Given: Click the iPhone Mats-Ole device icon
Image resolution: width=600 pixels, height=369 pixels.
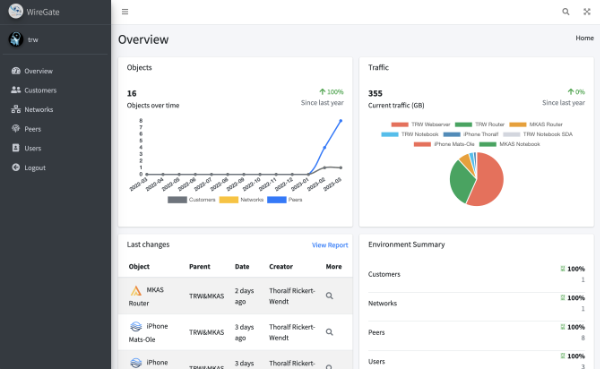Looking at the screenshot, I should click(136, 327).
